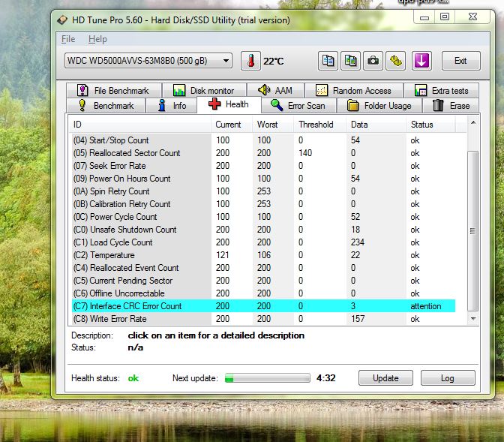Click the health list scrollbar thumb
The height and width of the screenshot is (442, 504).
pyautogui.click(x=472, y=231)
